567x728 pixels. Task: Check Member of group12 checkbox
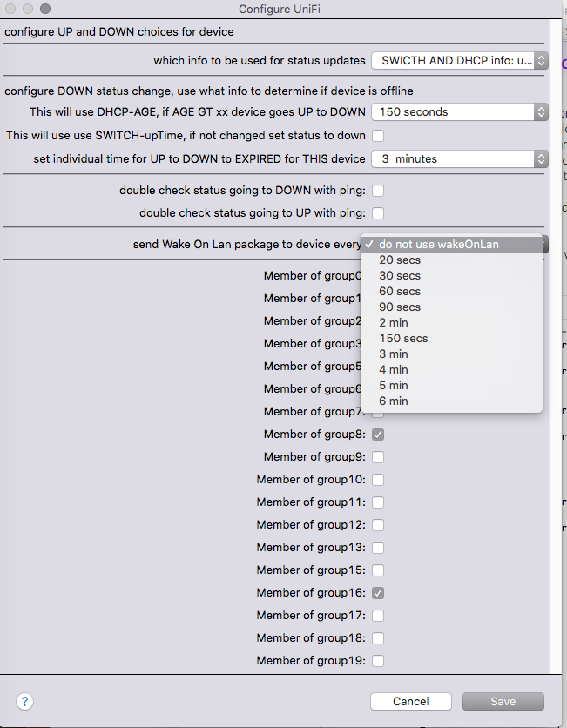point(378,524)
